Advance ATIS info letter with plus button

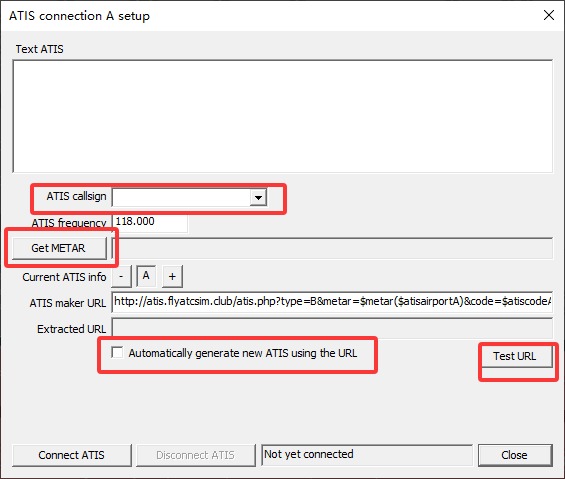(172, 276)
